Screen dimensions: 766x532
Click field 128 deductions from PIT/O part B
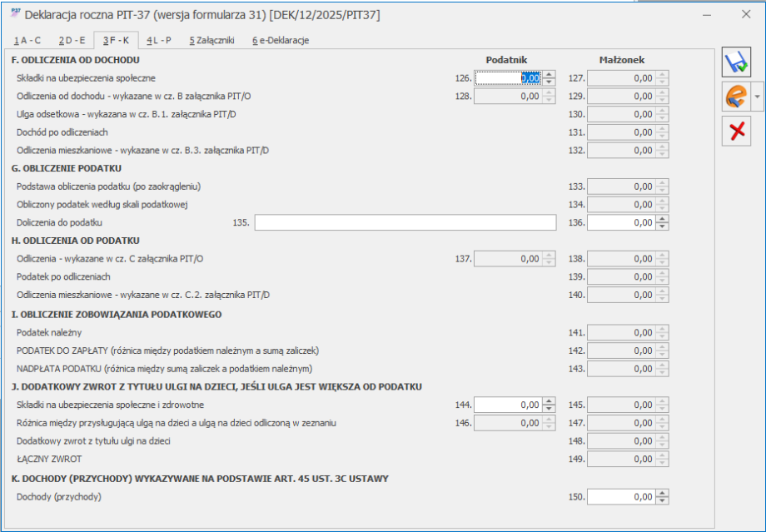coord(515,97)
